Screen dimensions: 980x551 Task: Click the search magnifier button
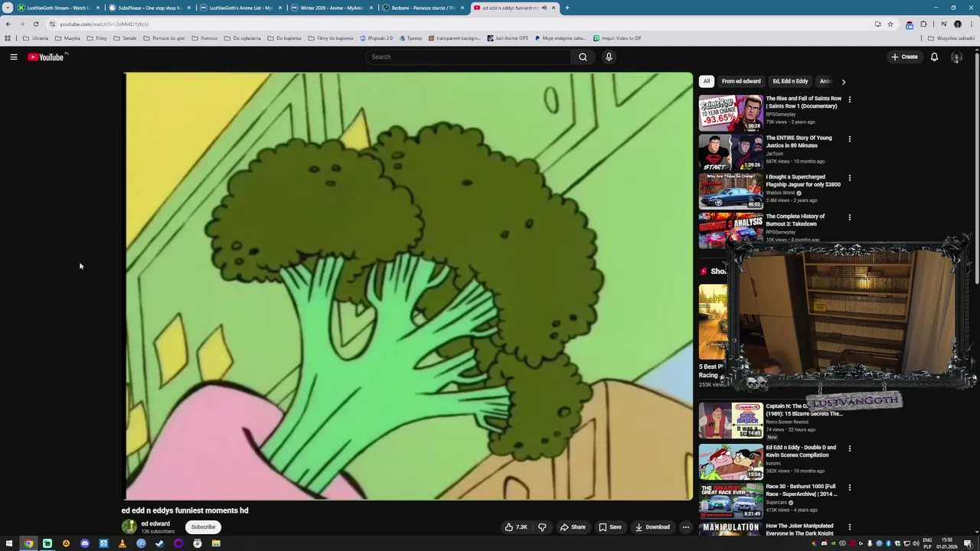click(x=583, y=57)
